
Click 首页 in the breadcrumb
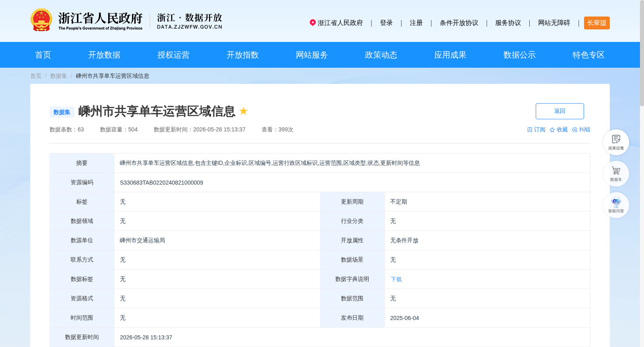point(36,76)
